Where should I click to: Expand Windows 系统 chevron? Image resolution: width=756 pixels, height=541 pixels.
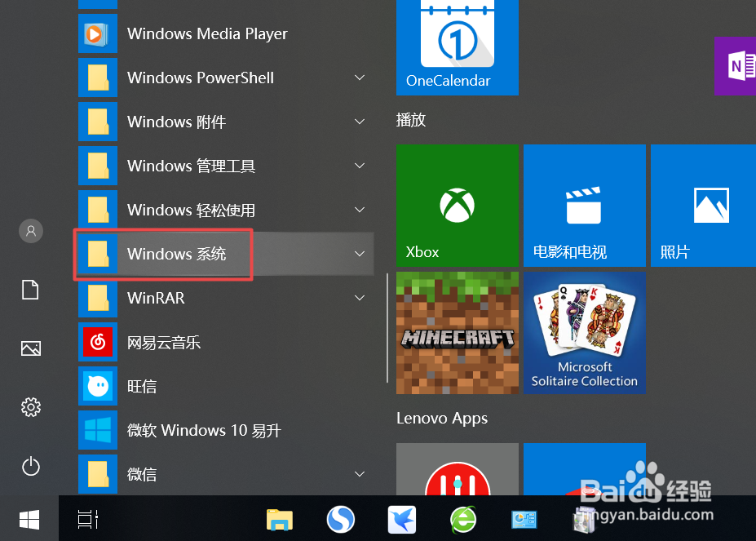[359, 254]
